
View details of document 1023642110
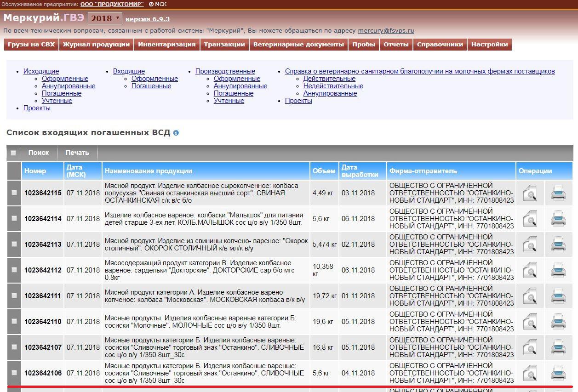coord(530,322)
